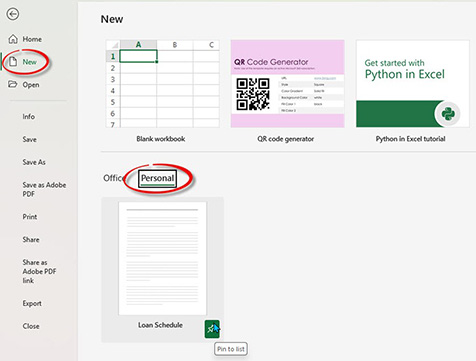Switch to the Office templates tab
The height and width of the screenshot is (361, 476).
click(x=113, y=178)
